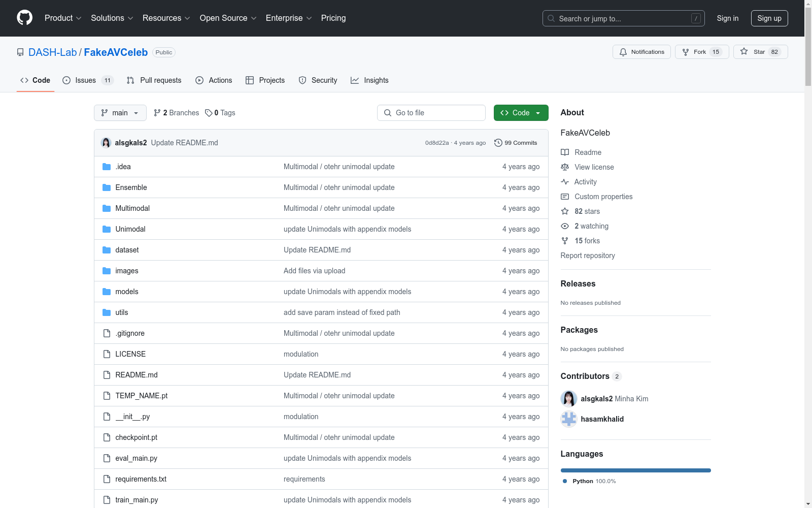The width and height of the screenshot is (812, 508).
Task: Open the requirements.txt file
Action: [x=141, y=479]
